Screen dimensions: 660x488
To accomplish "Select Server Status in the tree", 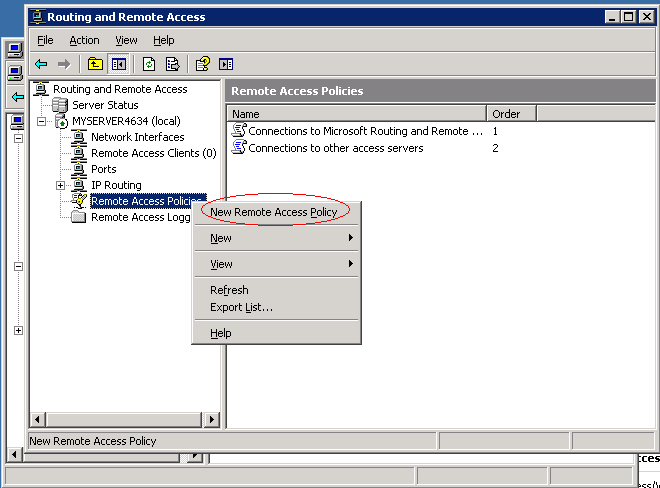I will pos(105,105).
